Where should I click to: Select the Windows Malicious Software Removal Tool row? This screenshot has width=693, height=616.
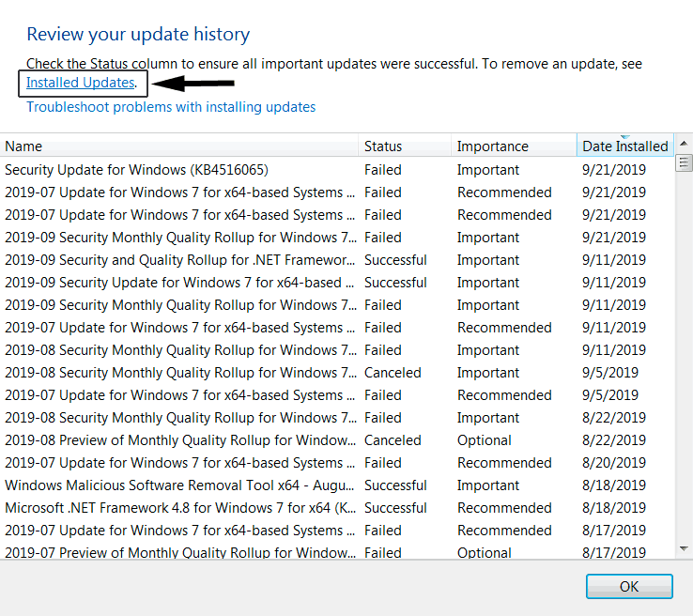[337, 485]
